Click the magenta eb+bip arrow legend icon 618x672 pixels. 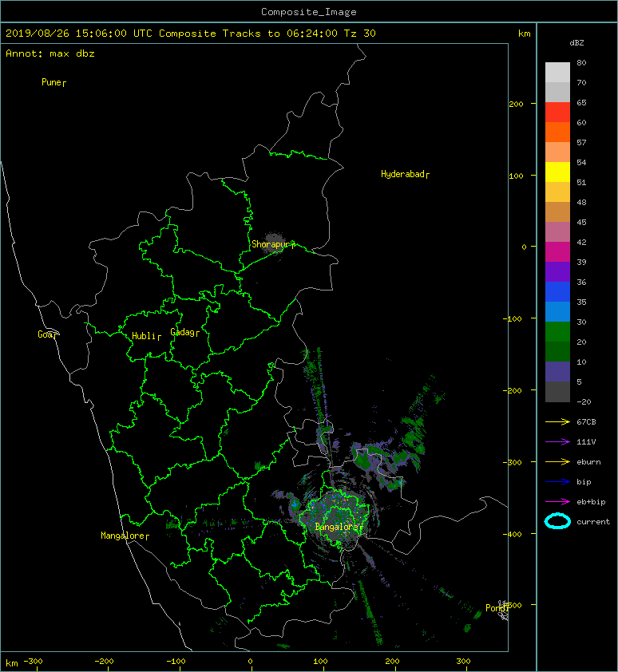[x=557, y=502]
